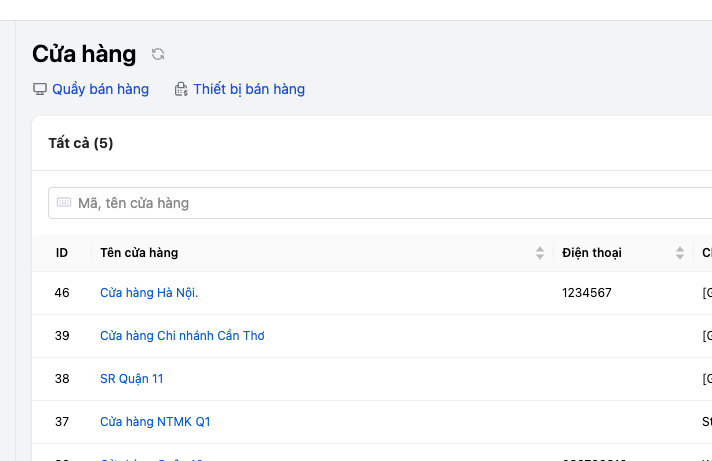Select the Tất cả (5) tab

(x=81, y=143)
